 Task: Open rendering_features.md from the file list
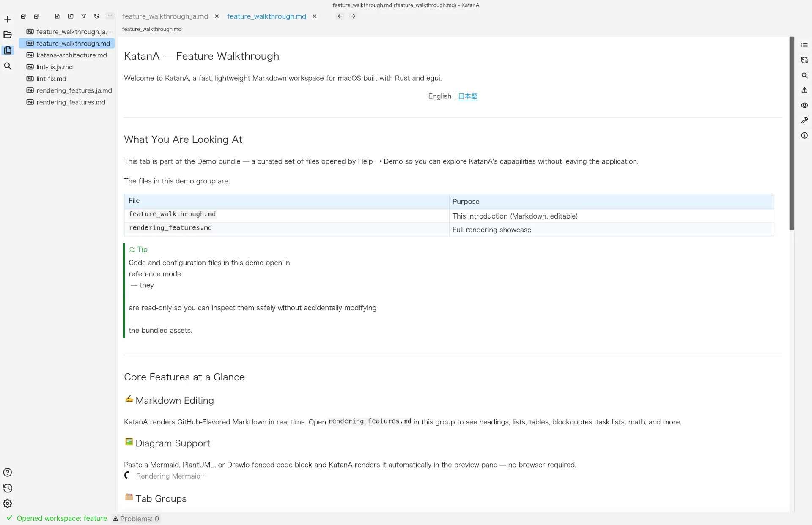[67, 102]
